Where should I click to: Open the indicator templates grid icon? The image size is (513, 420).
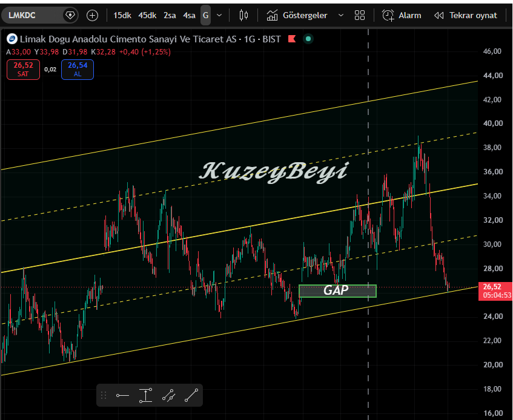(360, 15)
